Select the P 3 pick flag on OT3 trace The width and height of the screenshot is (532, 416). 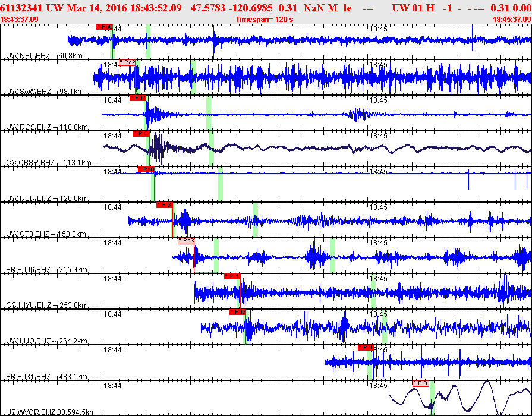pos(165,205)
